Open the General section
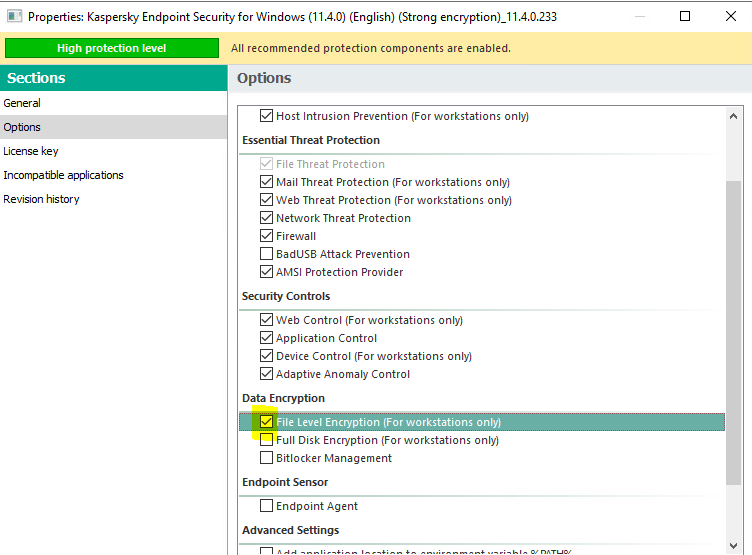752x555 pixels. (x=114, y=103)
